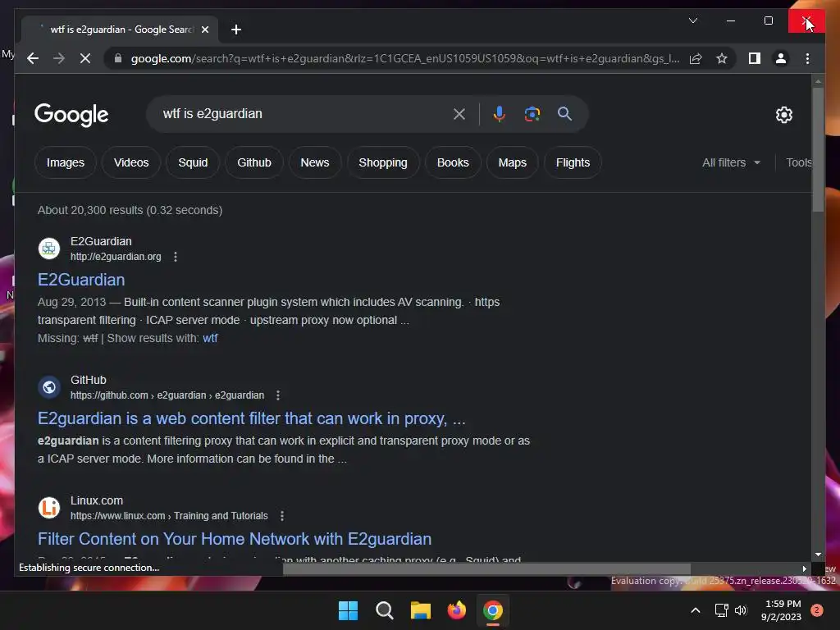Filter results by Images
Image resolution: width=840 pixels, height=630 pixels.
pos(66,162)
